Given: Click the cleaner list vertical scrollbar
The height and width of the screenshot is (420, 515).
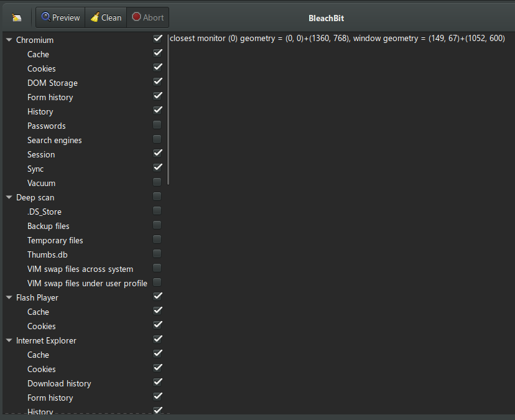Looking at the screenshot, I should 168,109.
